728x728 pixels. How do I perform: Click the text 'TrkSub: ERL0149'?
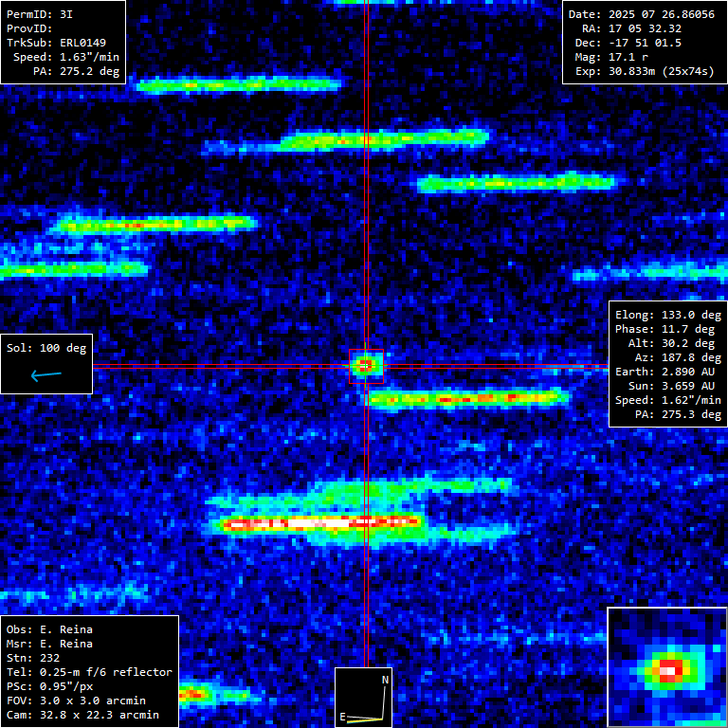click(x=56, y=43)
